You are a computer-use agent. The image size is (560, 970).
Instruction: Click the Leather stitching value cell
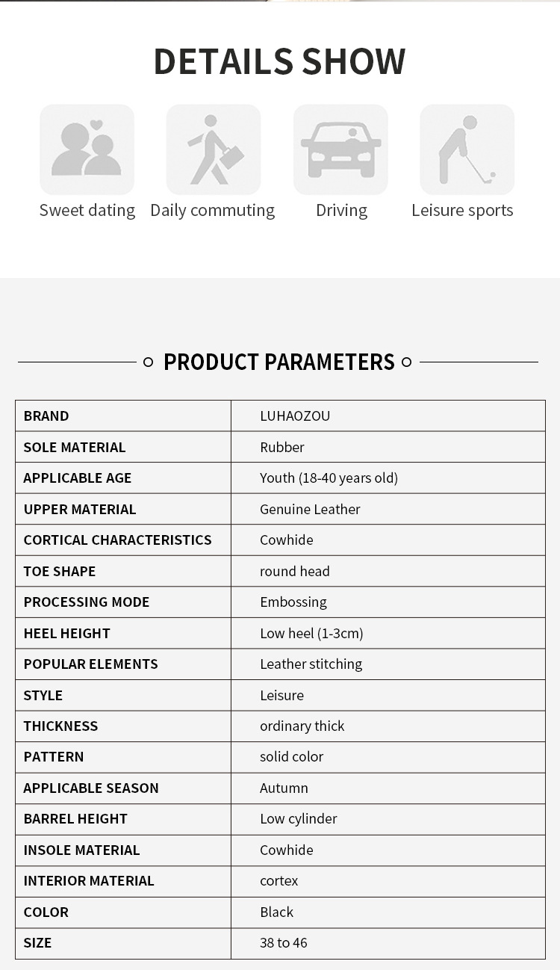click(x=311, y=664)
